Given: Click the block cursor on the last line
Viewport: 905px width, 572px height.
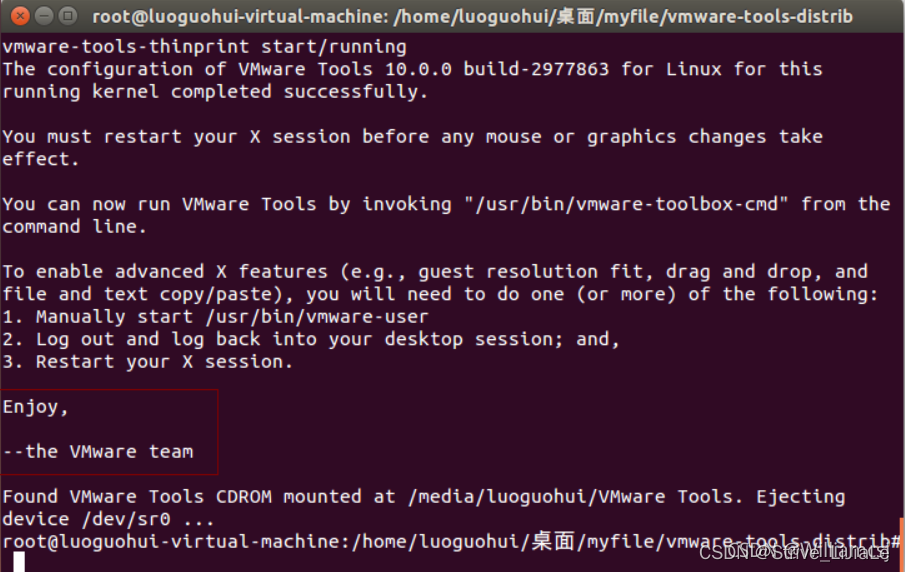Looking at the screenshot, I should [19, 561].
